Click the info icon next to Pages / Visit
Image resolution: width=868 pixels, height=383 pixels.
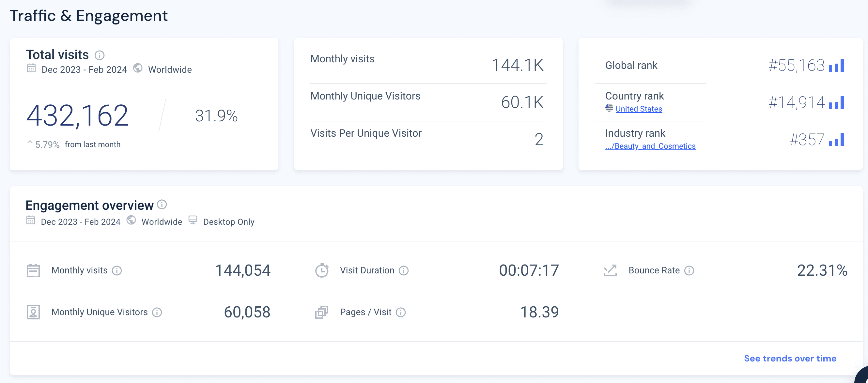tap(400, 312)
